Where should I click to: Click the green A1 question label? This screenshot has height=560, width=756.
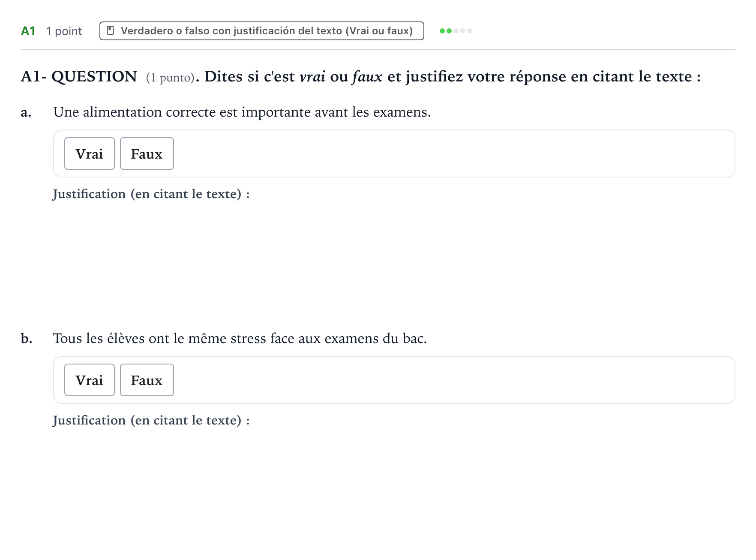(28, 31)
